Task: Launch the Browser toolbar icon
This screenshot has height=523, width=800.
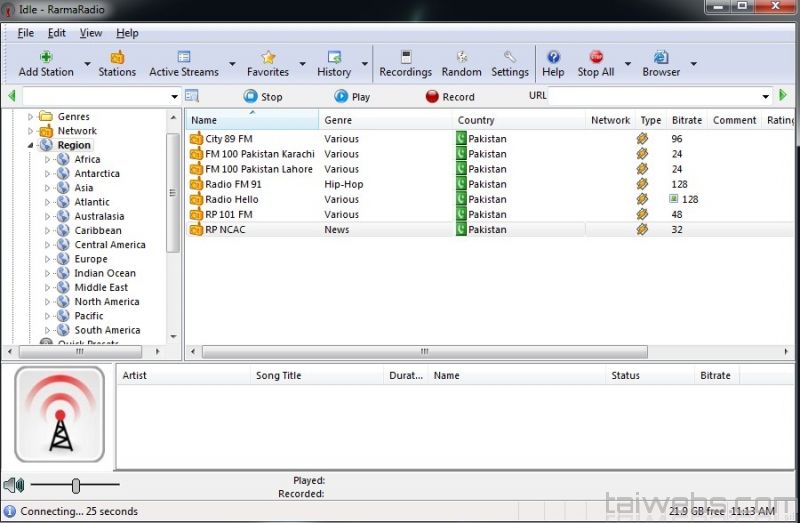Action: 661,58
